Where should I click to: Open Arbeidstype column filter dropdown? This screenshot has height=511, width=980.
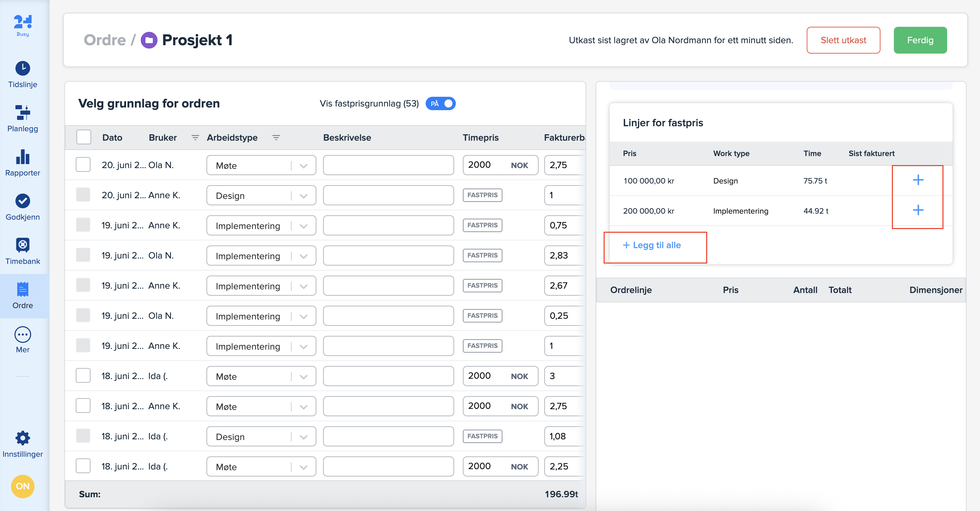(276, 138)
